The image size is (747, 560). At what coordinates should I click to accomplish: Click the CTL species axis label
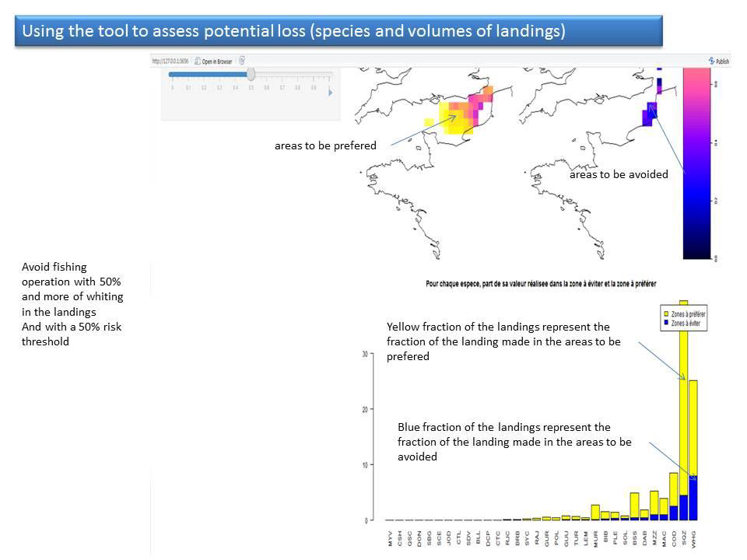click(459, 538)
